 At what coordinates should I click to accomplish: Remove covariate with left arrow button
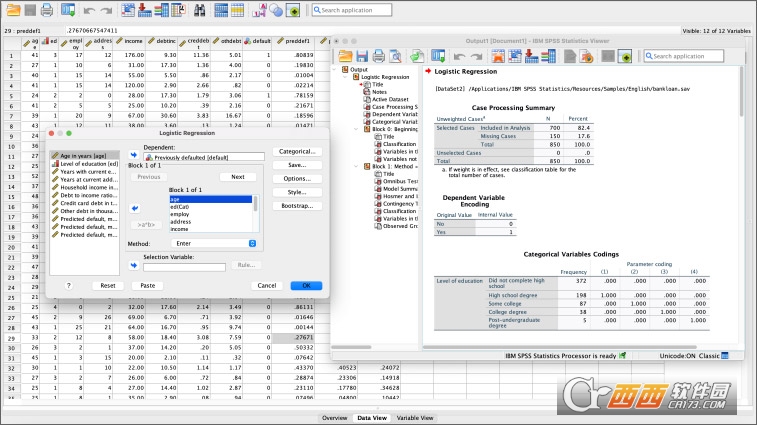point(135,209)
